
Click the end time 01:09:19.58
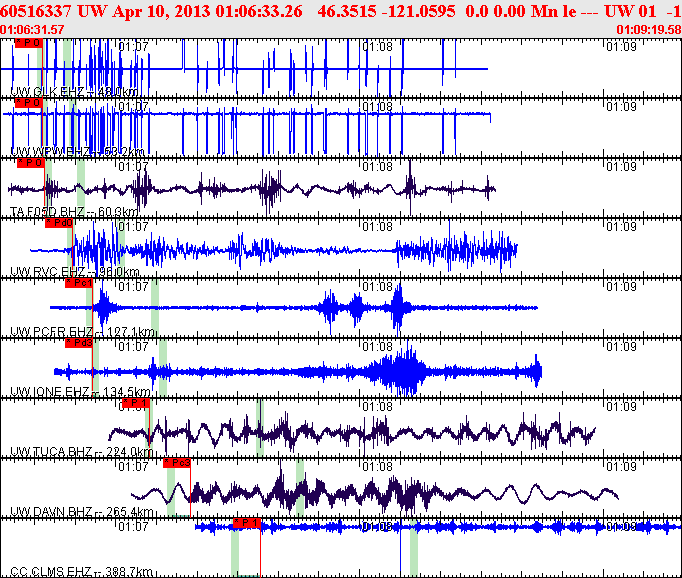click(x=649, y=30)
